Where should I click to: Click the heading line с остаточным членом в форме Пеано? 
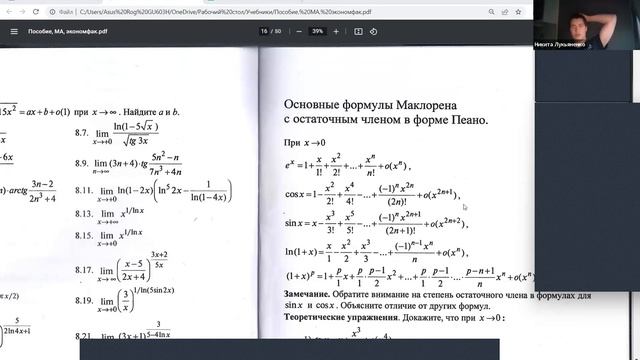point(386,120)
